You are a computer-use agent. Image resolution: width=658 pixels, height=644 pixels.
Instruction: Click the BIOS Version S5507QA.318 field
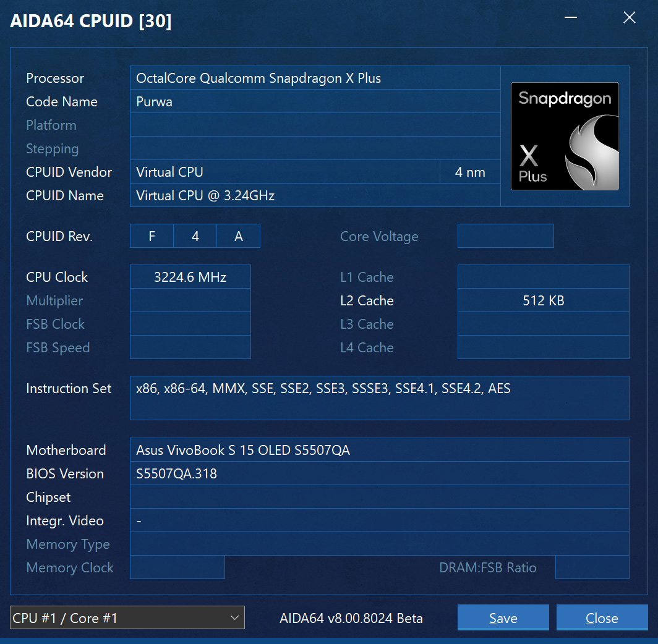tap(379, 474)
